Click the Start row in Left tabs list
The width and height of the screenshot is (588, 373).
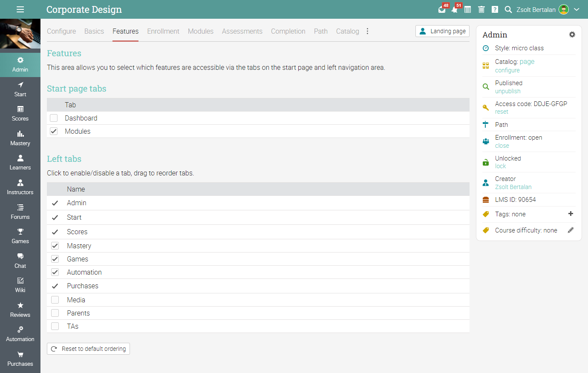click(x=258, y=217)
